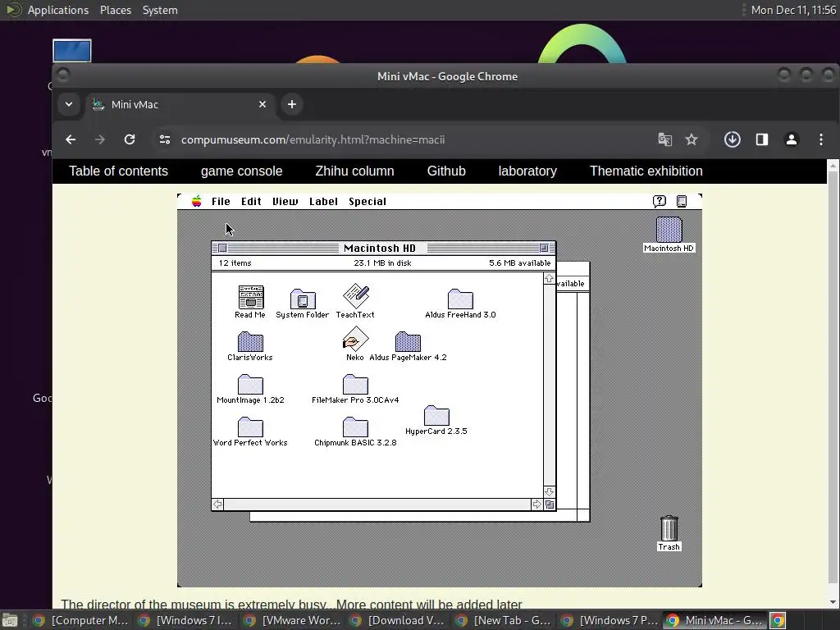This screenshot has height=630, width=840.
Task: Open the tab search dropdown arrow
Action: [69, 104]
